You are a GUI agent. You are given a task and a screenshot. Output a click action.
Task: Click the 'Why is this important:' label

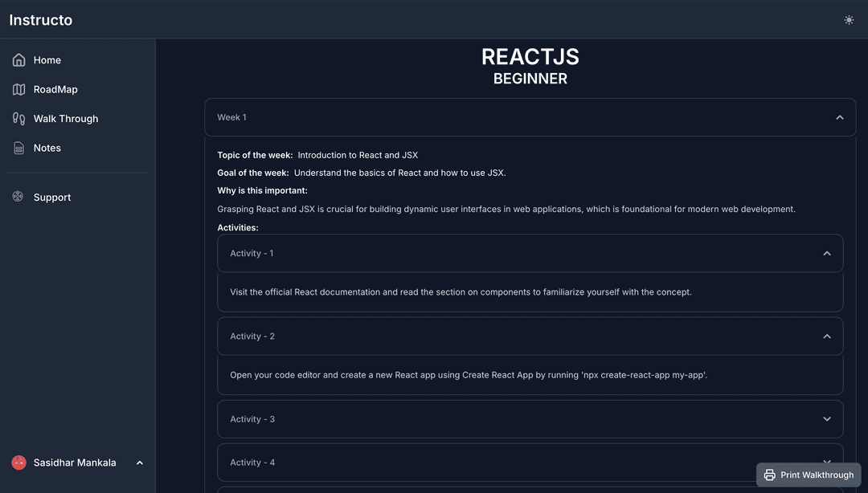point(262,190)
